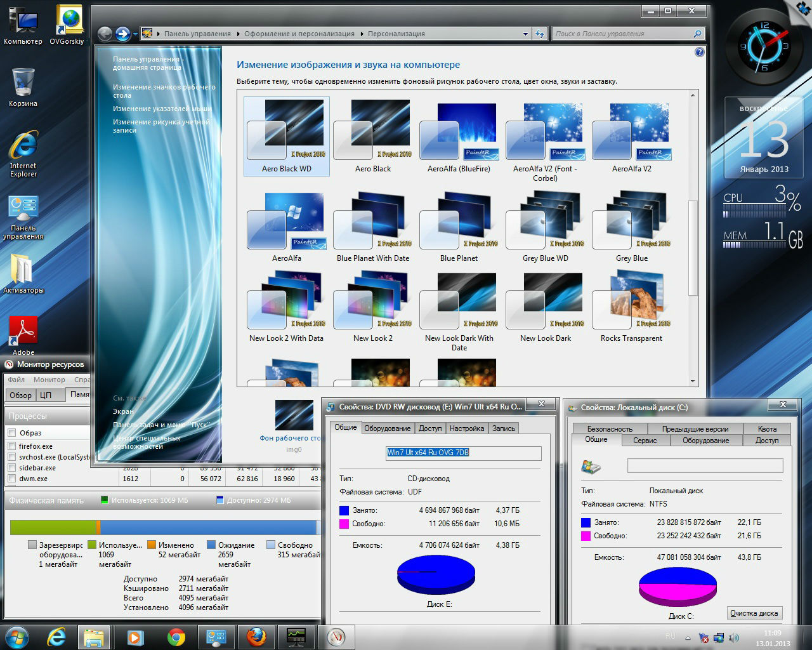Image resolution: width=812 pixels, height=650 pixels.
Task: Enable the dwm.exe process checkbox
Action: (x=11, y=479)
